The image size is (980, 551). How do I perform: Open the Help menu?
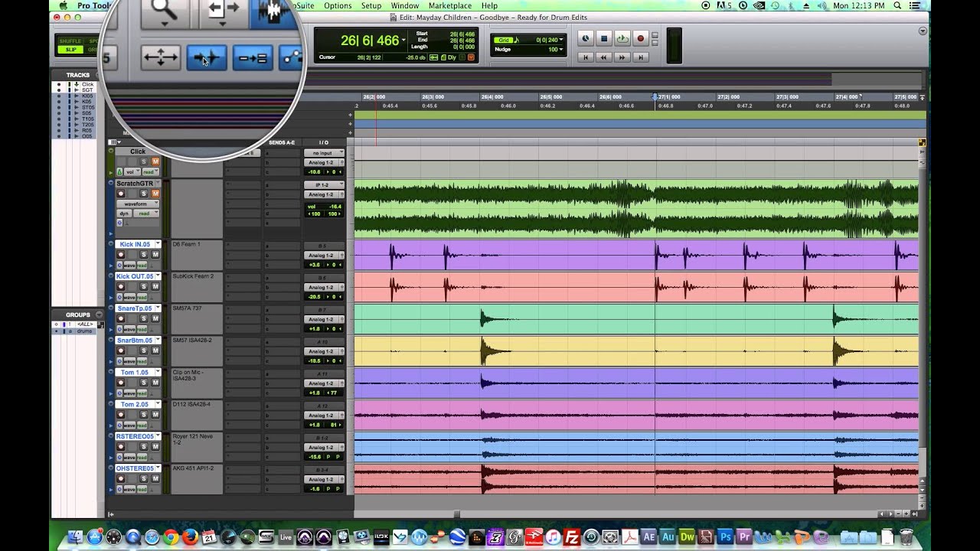coord(489,5)
